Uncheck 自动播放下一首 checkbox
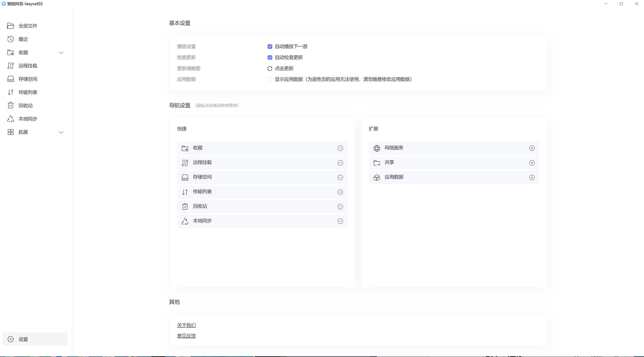644x357 pixels. coord(270,46)
